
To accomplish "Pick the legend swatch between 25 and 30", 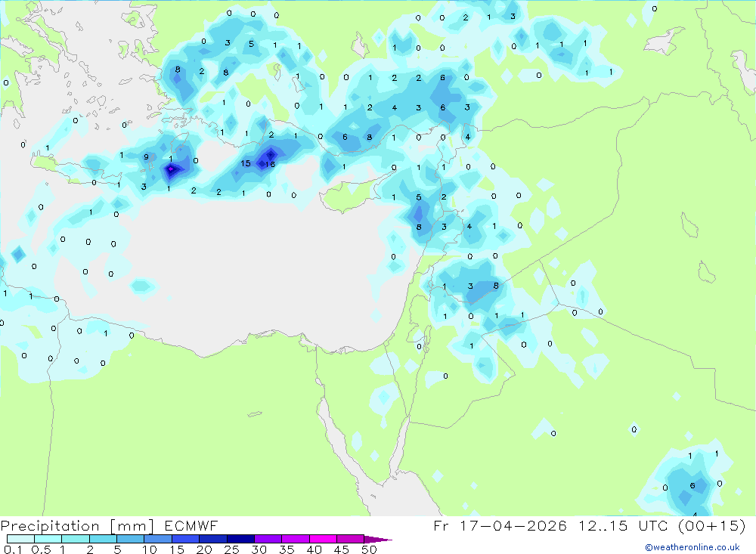I will point(240,539).
